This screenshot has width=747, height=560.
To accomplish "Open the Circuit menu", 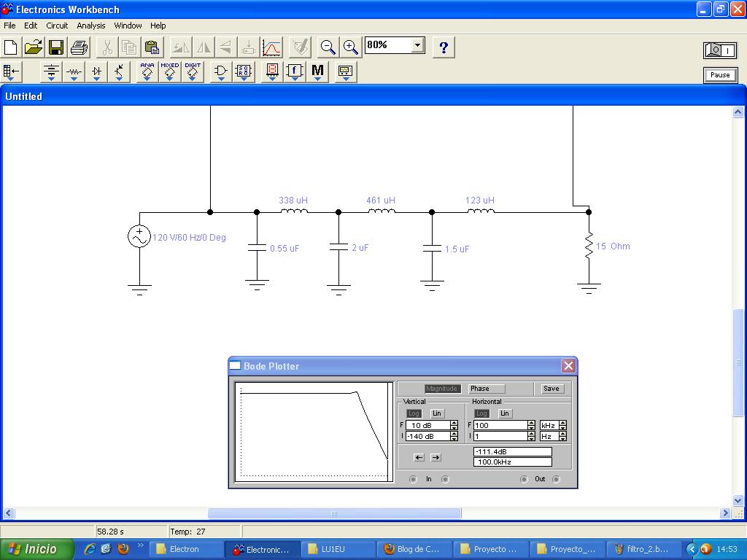I will [57, 26].
